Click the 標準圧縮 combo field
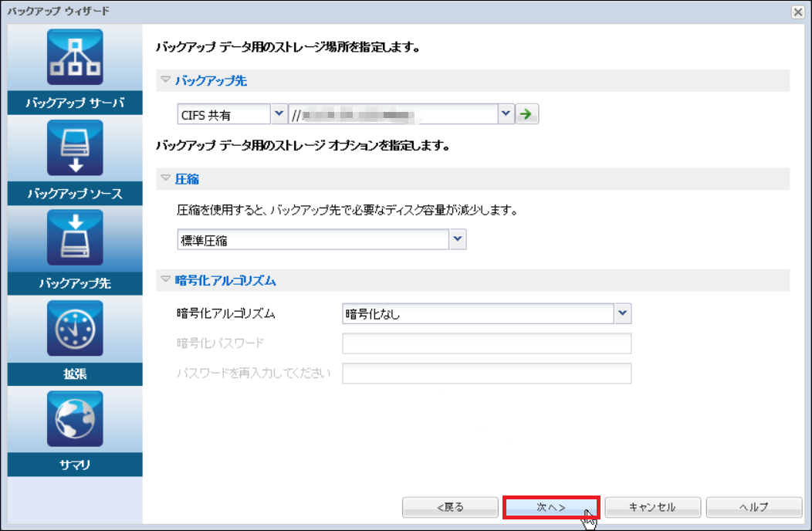 click(x=313, y=239)
